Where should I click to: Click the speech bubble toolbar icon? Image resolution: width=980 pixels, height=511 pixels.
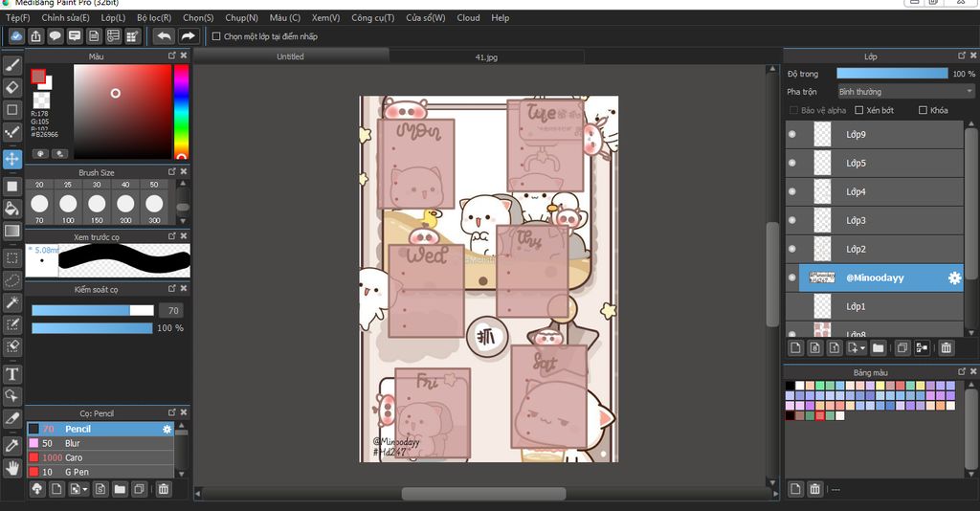pos(55,36)
